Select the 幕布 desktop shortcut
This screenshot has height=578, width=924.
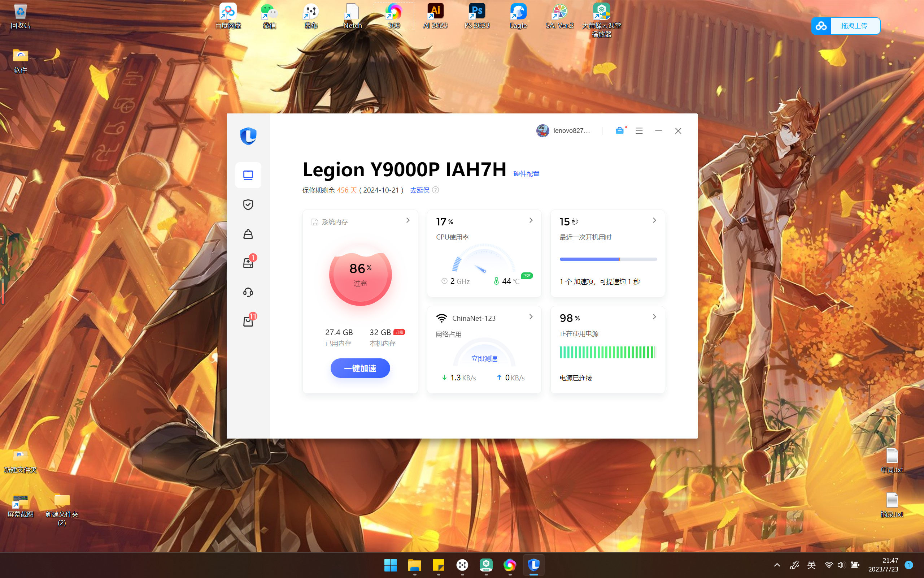tap(311, 17)
